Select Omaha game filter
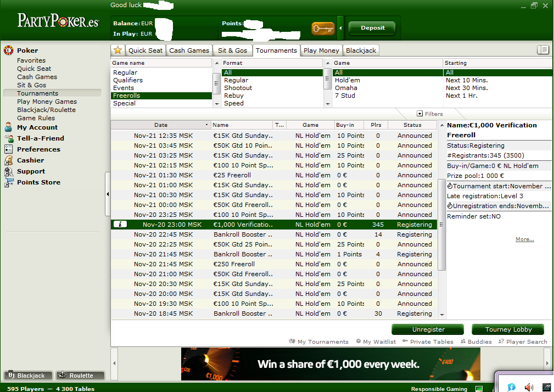The height and width of the screenshot is (392, 554). [x=388, y=88]
